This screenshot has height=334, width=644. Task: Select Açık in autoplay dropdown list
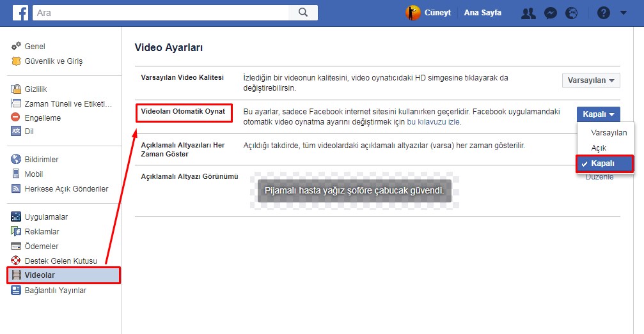tap(599, 148)
